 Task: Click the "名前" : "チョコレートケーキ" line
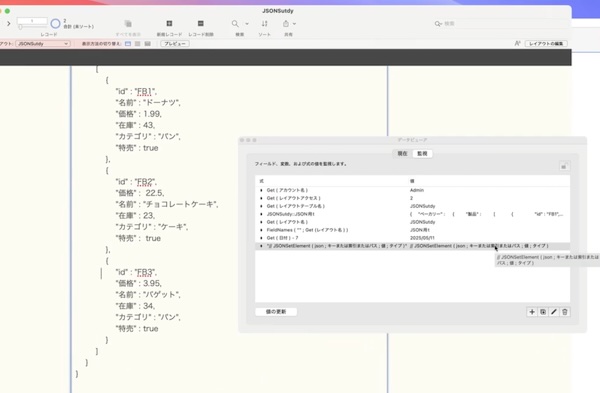click(167, 204)
